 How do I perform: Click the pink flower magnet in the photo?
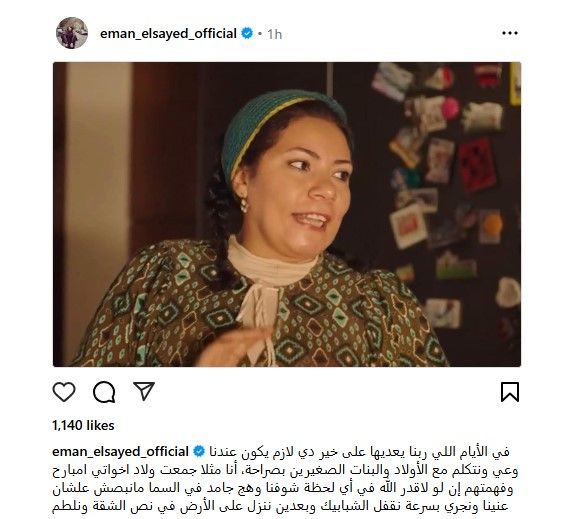450,108
